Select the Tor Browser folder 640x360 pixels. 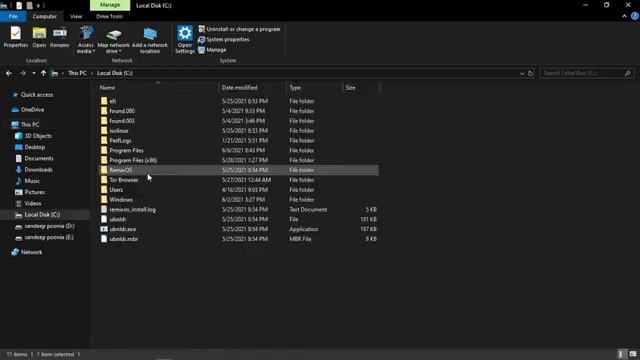click(124, 180)
